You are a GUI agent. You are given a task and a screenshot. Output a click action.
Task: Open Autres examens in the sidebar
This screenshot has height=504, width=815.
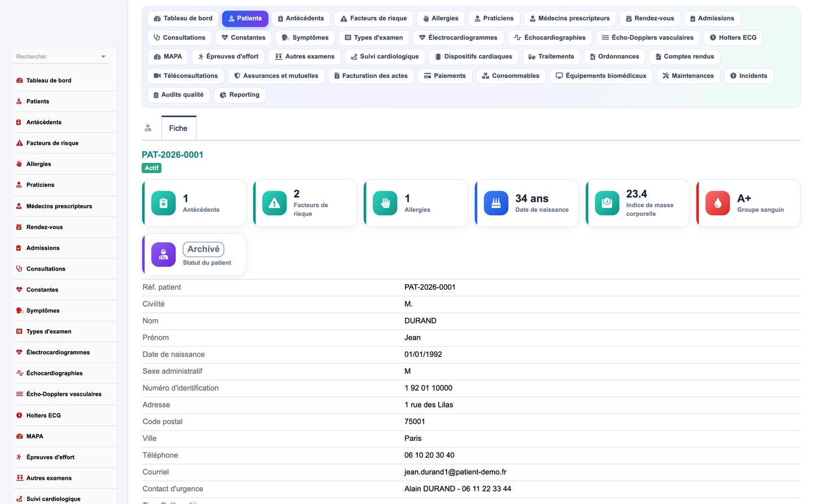point(65,478)
